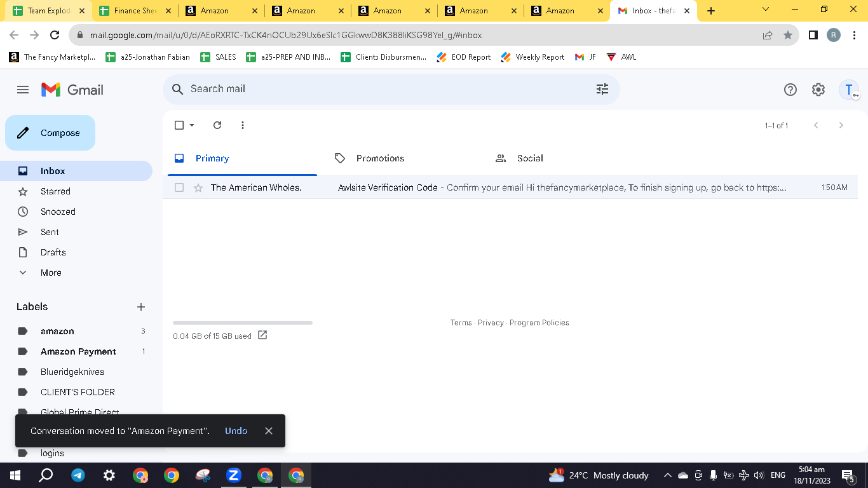Click the Program Policies link
This screenshot has width=868, height=488.
point(539,323)
